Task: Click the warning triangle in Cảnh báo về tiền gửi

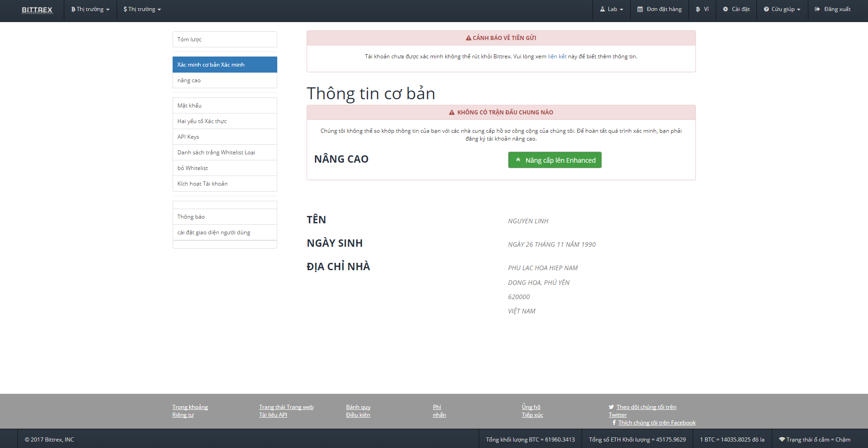Action: (468, 38)
